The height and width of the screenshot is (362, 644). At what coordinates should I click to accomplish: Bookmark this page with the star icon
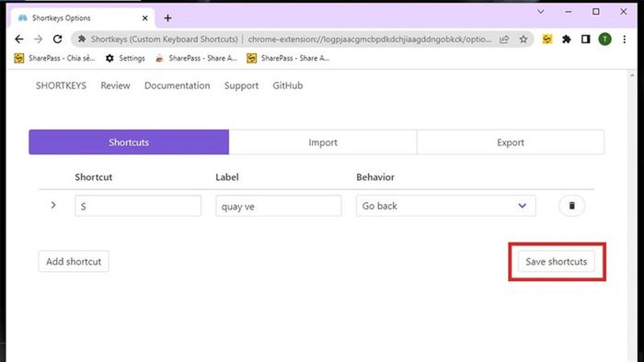[523, 40]
